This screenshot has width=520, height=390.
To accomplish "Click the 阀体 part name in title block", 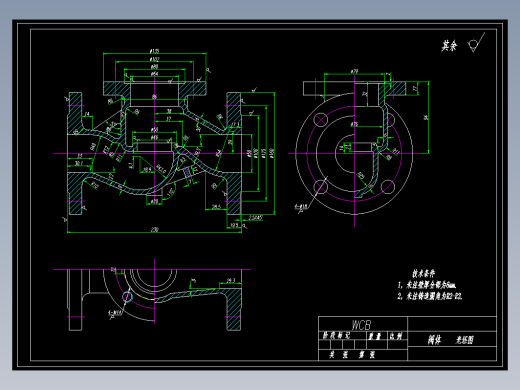I will 434,340.
